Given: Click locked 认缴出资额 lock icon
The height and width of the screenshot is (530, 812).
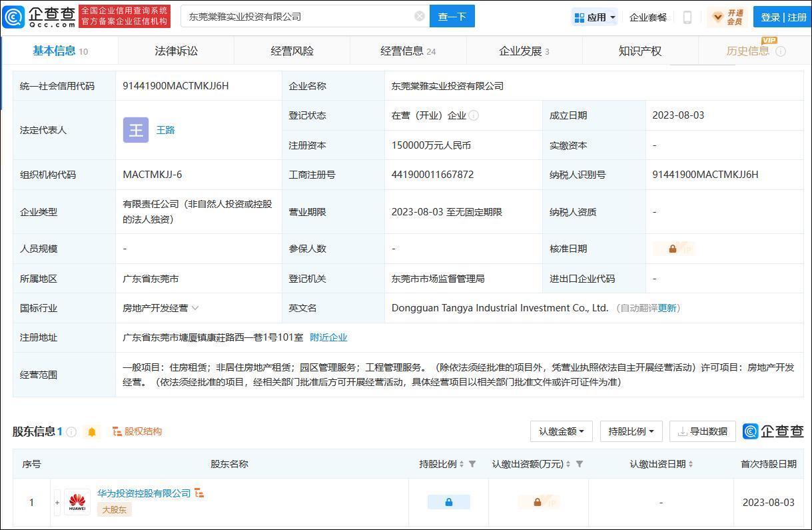Looking at the screenshot, I should [x=538, y=502].
